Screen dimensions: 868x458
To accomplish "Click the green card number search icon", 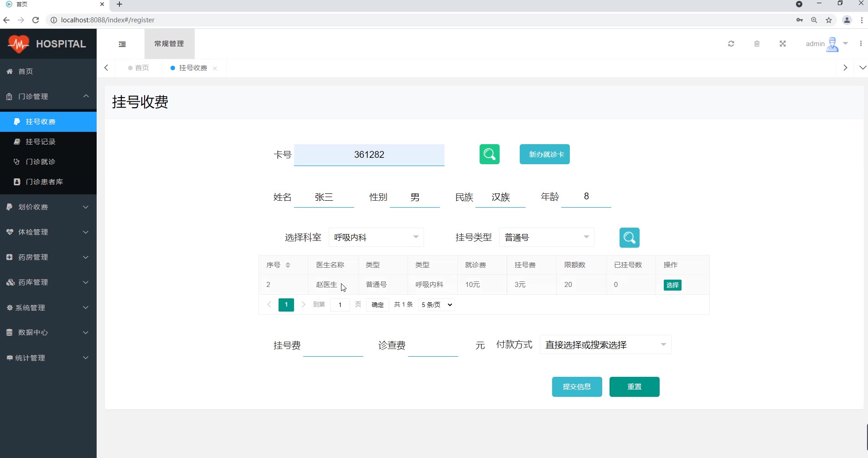I will 489,154.
